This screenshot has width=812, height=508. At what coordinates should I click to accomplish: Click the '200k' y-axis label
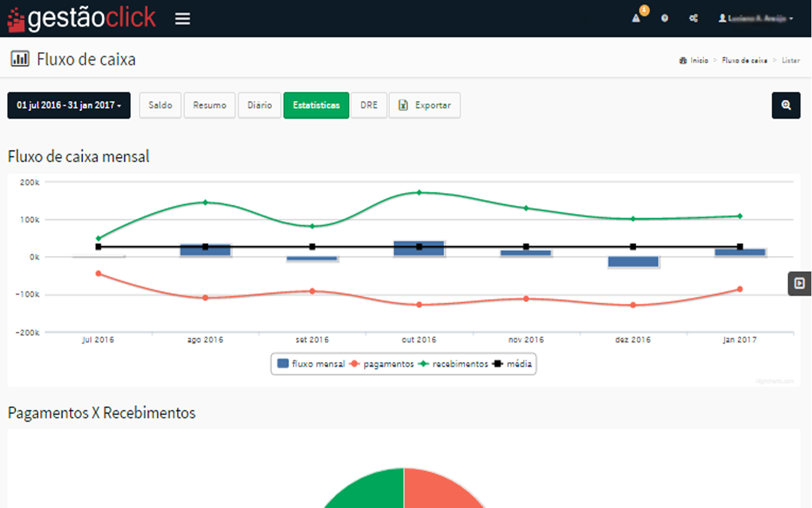(x=30, y=182)
